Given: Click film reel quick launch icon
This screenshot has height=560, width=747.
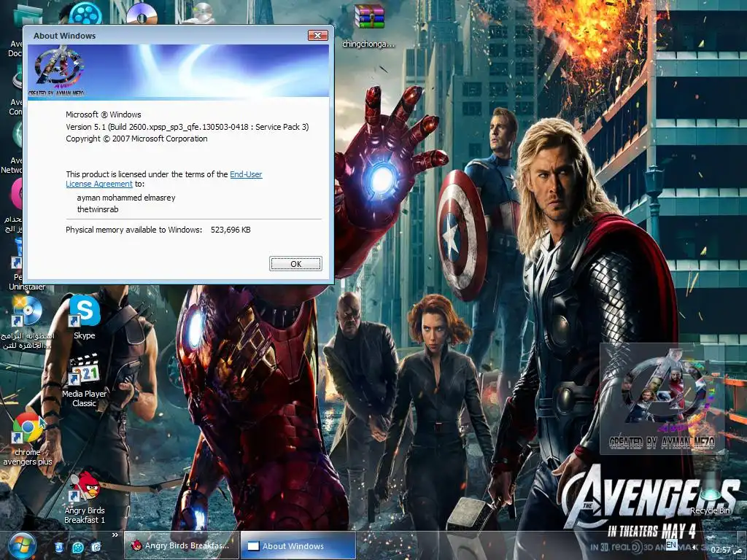Looking at the screenshot, I should 77,547.
